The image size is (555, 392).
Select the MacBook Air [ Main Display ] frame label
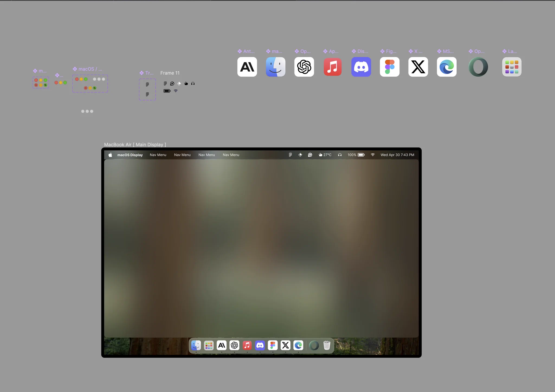[135, 145]
